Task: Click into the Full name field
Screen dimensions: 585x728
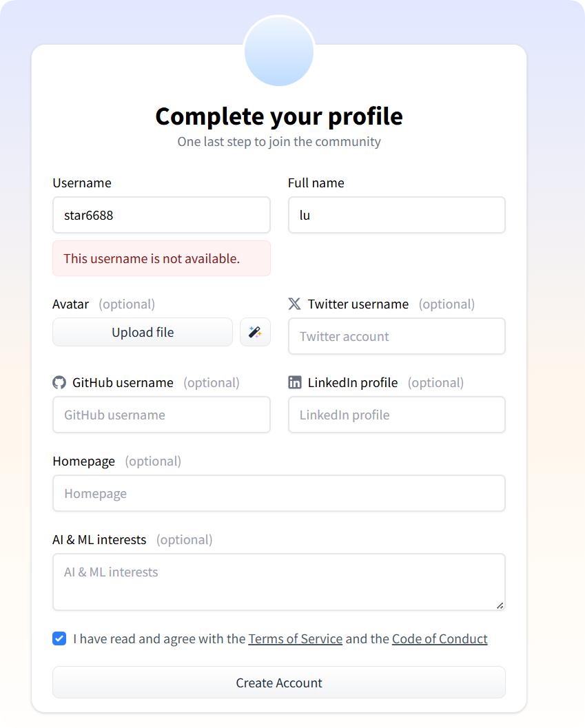Action: [396, 215]
